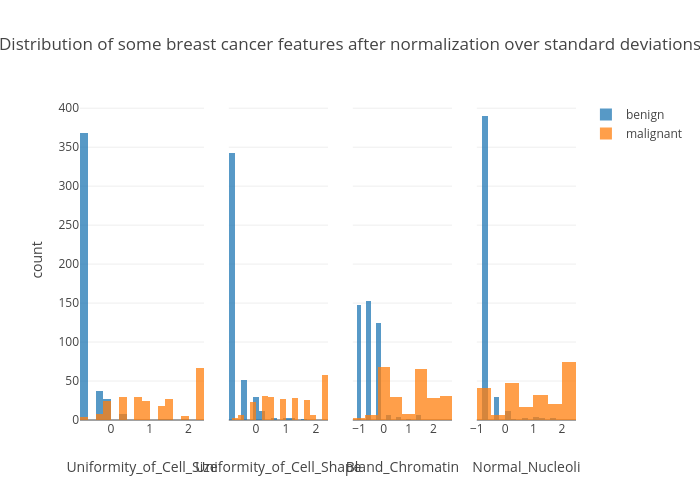Click the tallest blue bar in Bland_Chromatin

point(368,360)
